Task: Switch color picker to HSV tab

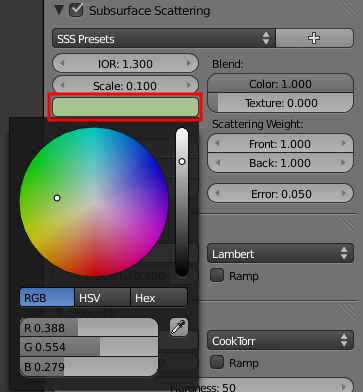Action: tap(102, 297)
